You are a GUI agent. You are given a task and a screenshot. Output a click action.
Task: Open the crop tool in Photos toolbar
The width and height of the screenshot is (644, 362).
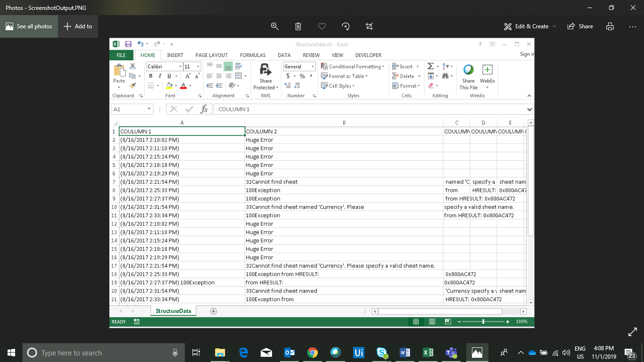tap(369, 26)
